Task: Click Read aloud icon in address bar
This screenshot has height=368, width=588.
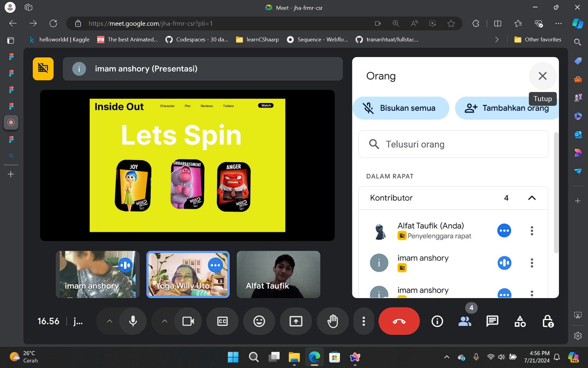Action: [x=414, y=24]
